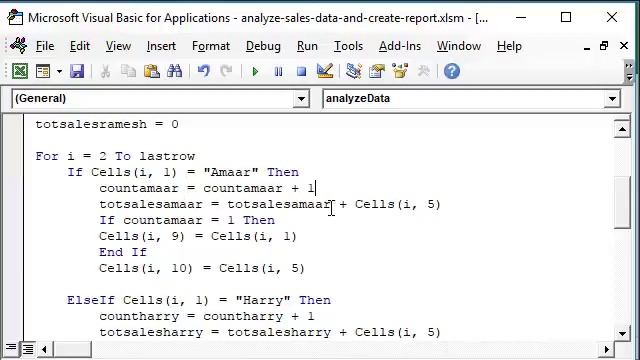Click line 'For i = 2 To lastrow'

tap(115, 156)
